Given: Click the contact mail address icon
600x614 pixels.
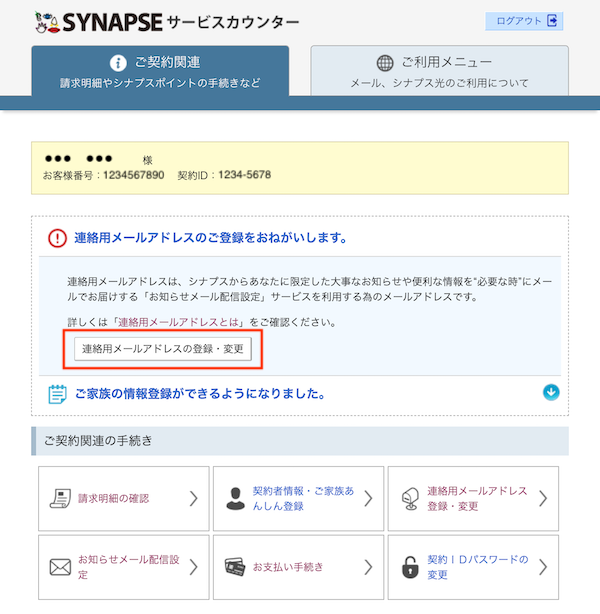Looking at the screenshot, I should click(408, 498).
